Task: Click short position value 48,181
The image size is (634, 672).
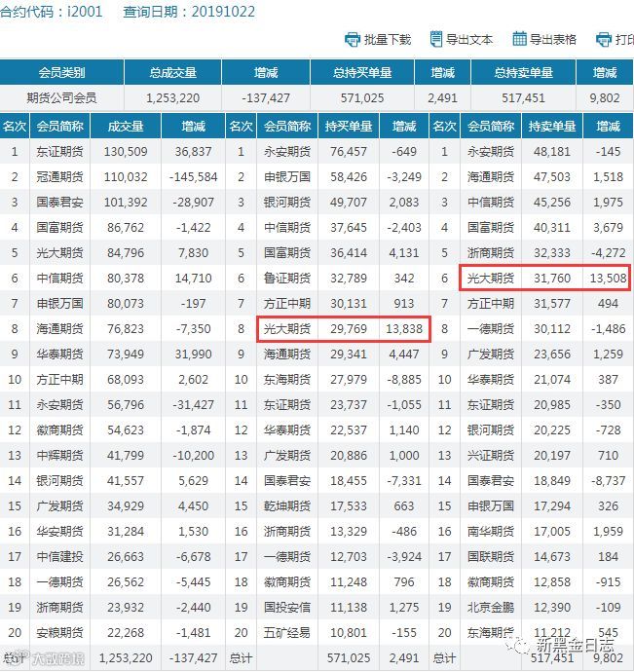Action: 552,152
